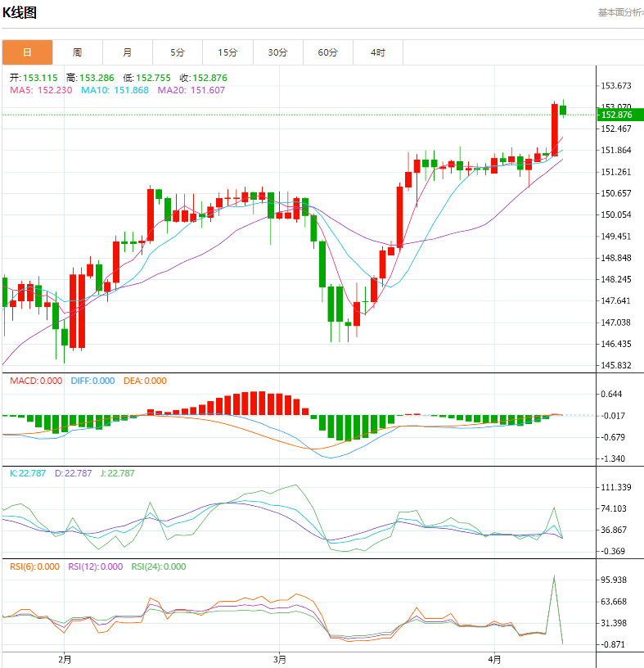Viewport: 644px width, 668px height.
Task: Click the K线图 title
Action: point(19,13)
